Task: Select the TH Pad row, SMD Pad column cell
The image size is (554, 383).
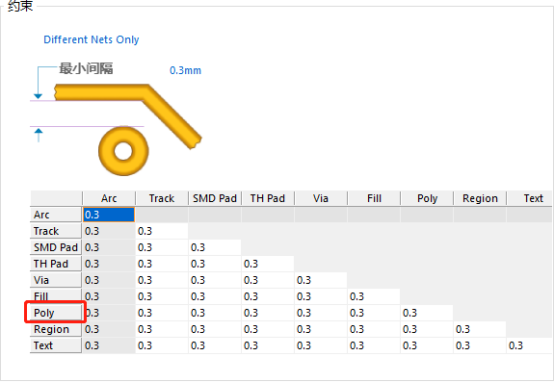Action: click(215, 264)
